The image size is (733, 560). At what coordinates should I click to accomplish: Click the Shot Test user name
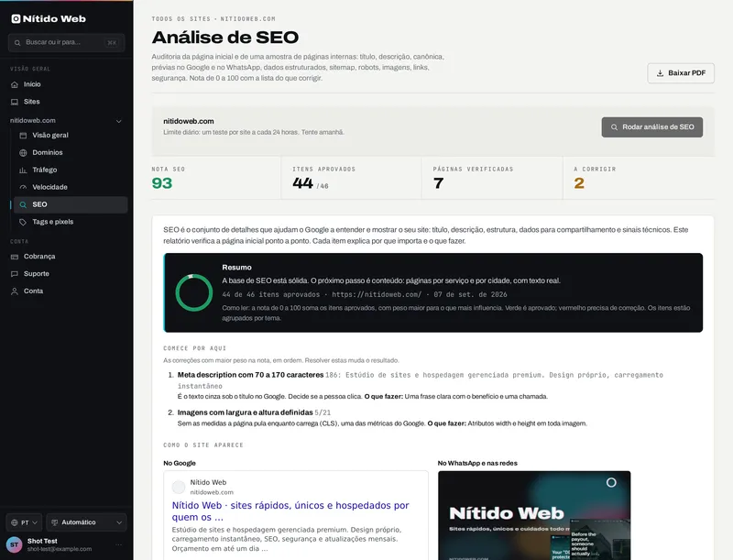(x=42, y=541)
